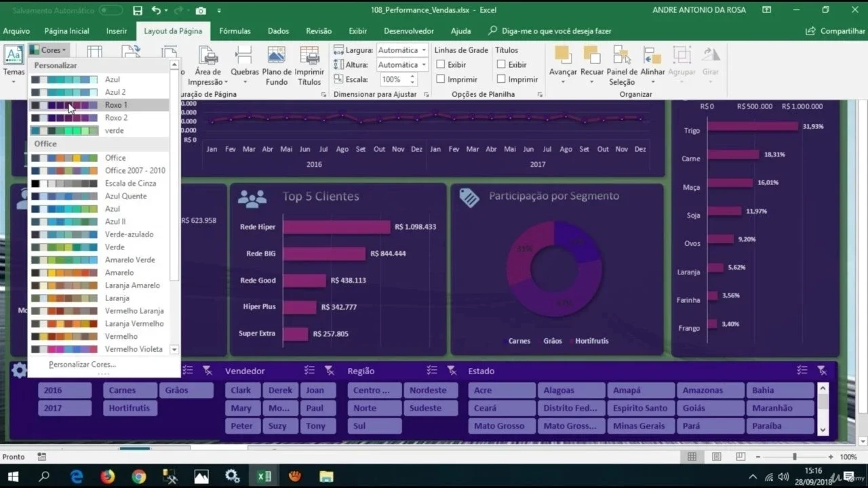Check the Exibir box under Títulos
Image resolution: width=868 pixels, height=488 pixels.
coord(501,64)
